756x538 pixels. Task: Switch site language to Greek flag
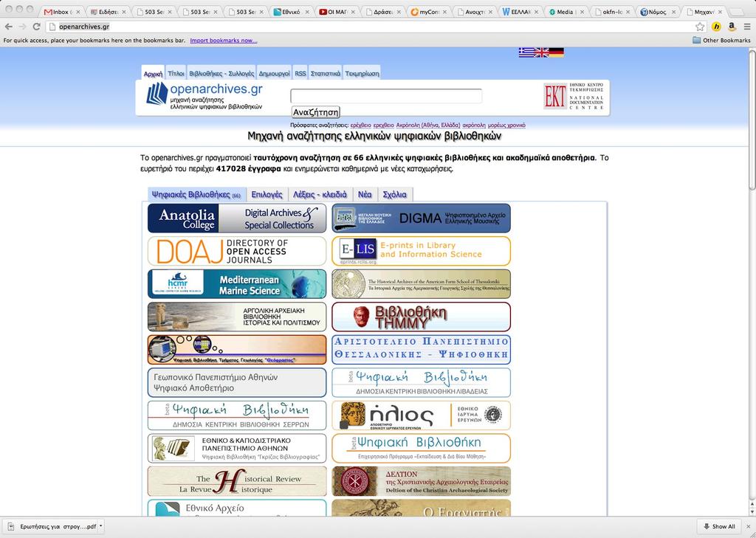(x=526, y=52)
